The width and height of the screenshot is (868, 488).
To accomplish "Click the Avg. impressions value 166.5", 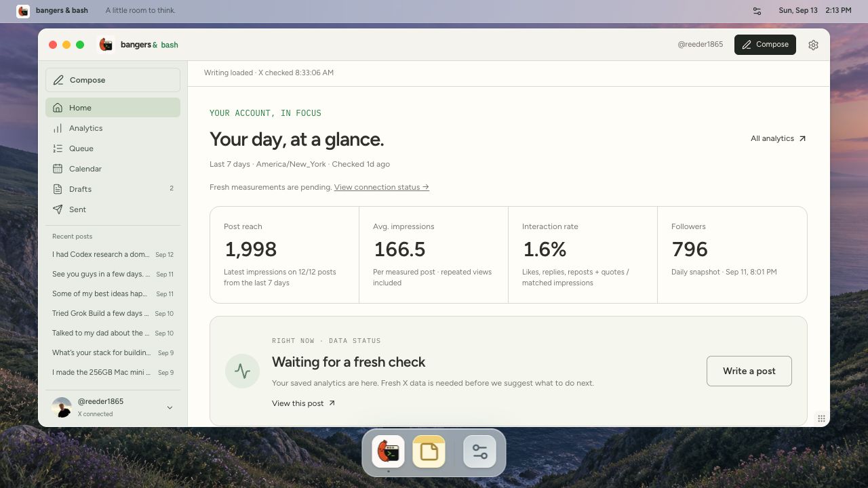I will click(x=399, y=249).
